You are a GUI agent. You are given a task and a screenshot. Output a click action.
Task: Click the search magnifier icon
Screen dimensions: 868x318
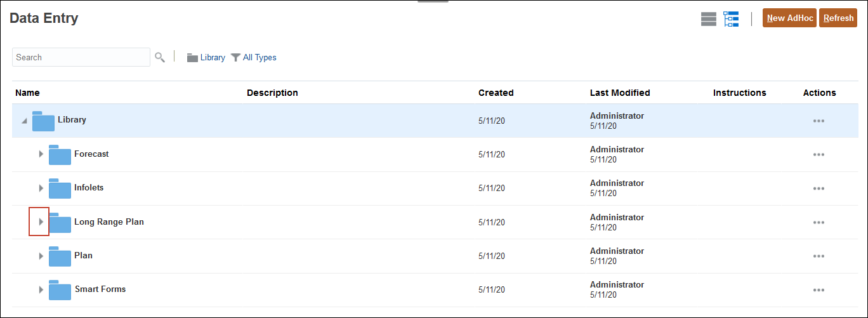click(160, 57)
